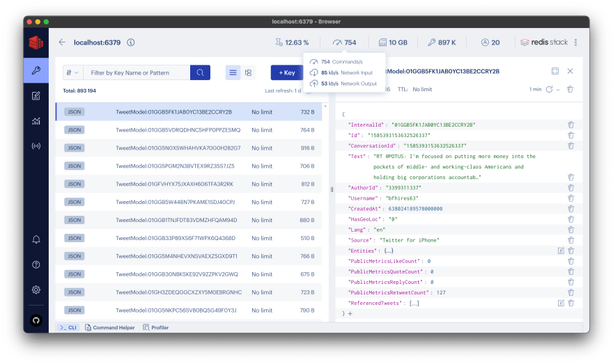
Task: Click the 897 K total keys stat
Action: click(x=442, y=42)
